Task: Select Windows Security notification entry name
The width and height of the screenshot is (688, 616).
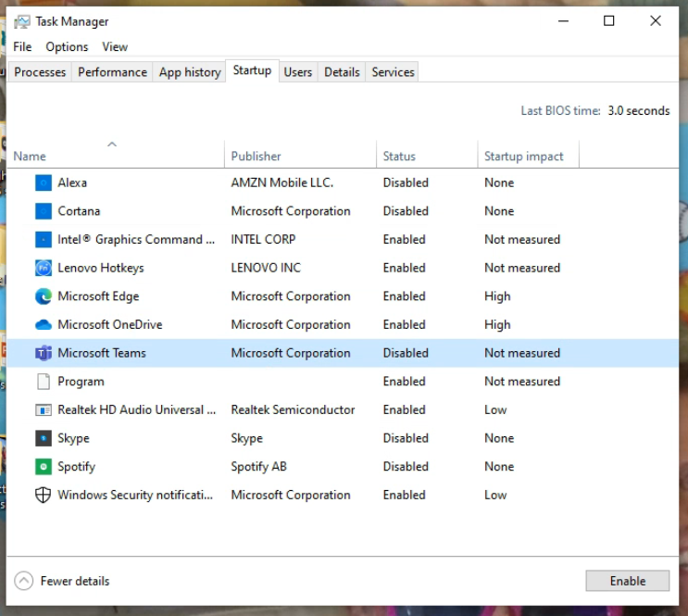Action: point(135,495)
